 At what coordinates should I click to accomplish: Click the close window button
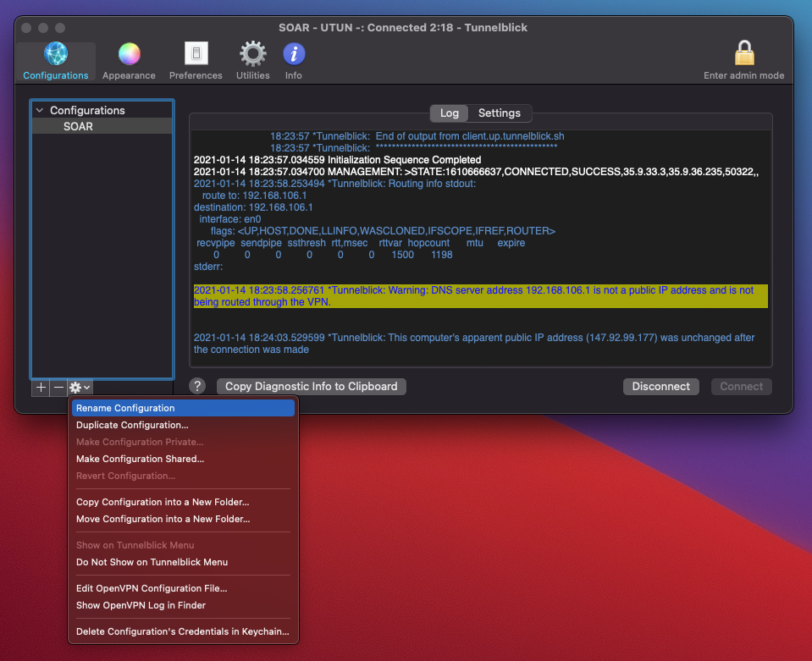[26, 27]
